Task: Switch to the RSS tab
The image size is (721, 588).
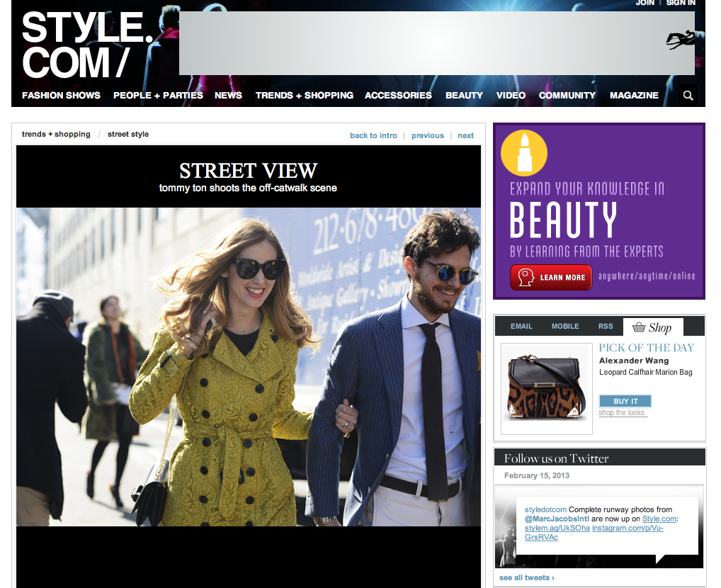Action: [x=606, y=327]
